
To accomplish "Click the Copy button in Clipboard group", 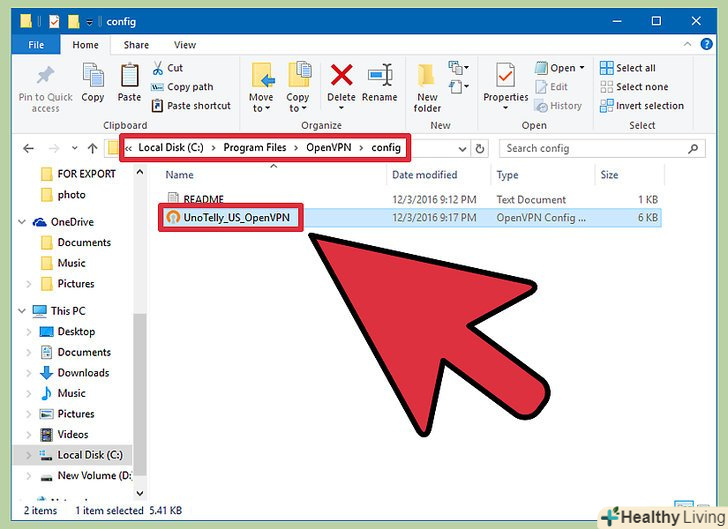I will 93,82.
